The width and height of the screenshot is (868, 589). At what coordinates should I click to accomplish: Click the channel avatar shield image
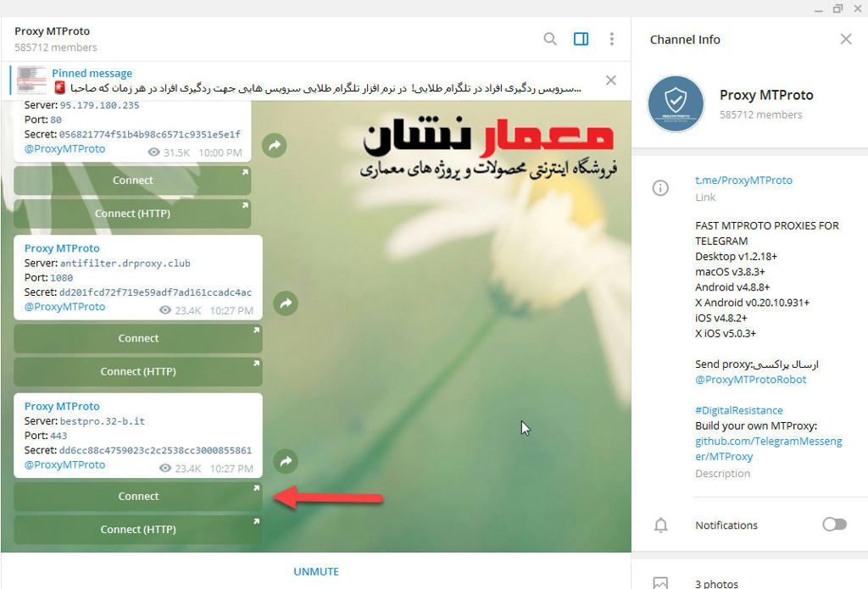[676, 103]
